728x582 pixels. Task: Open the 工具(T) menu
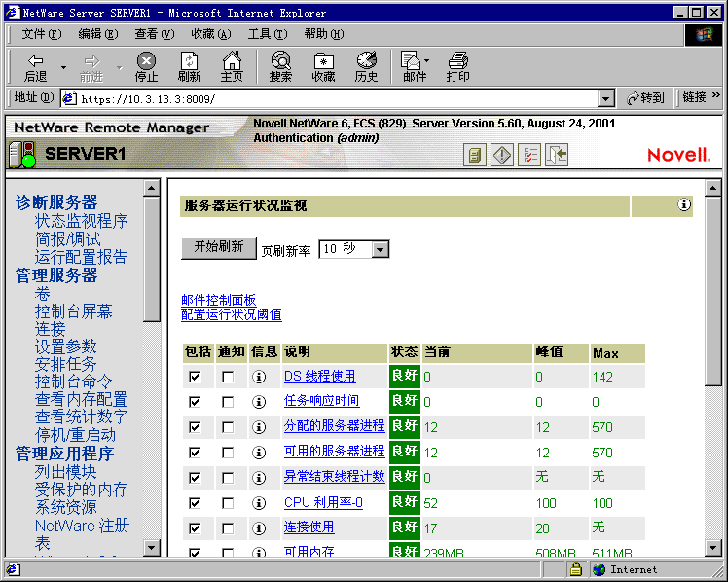click(268, 34)
